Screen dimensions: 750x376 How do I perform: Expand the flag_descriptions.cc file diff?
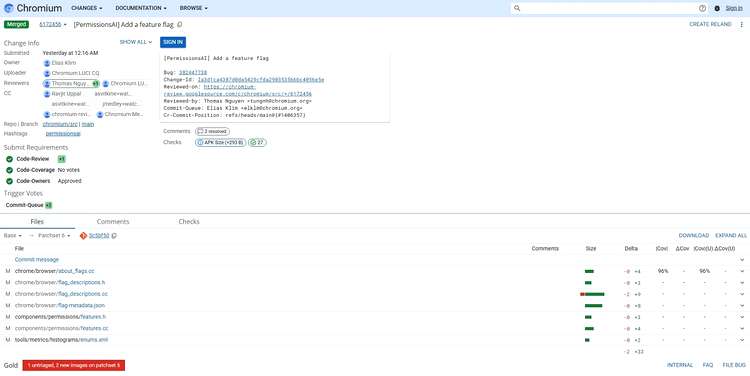[x=742, y=294]
